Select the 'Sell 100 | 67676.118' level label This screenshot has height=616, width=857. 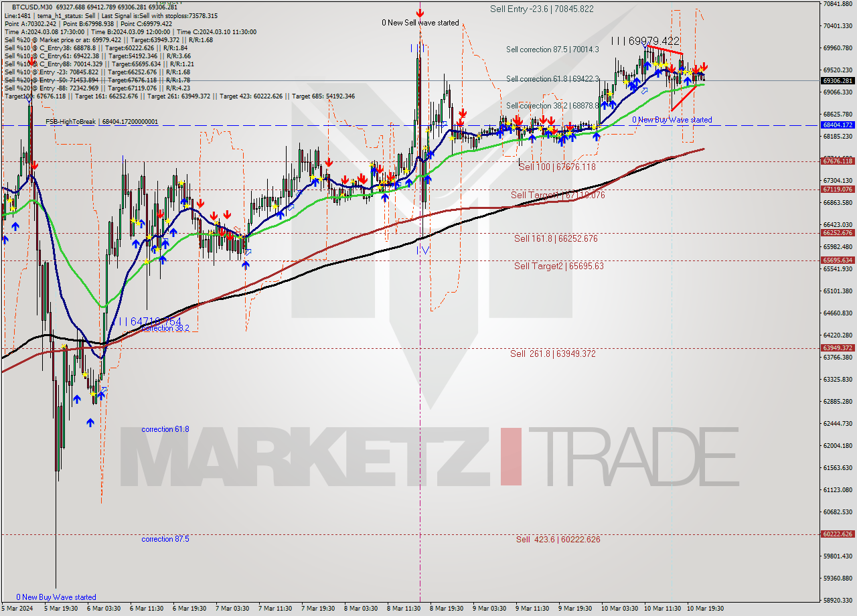557,167
